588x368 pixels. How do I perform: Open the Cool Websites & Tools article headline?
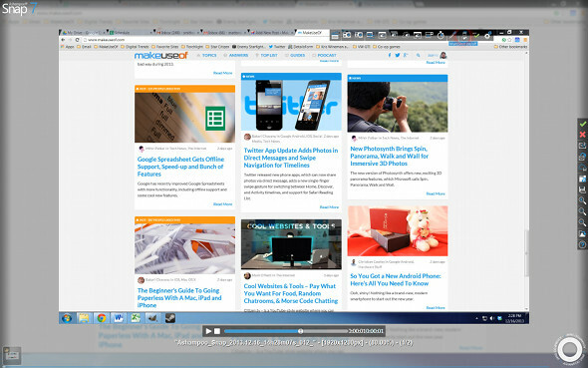291,293
